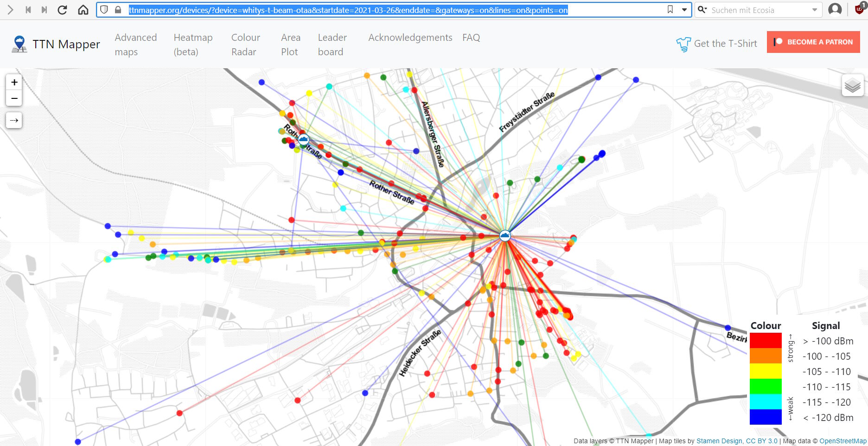Click the BECOME A PATRON button
868x446 pixels.
pos(813,42)
